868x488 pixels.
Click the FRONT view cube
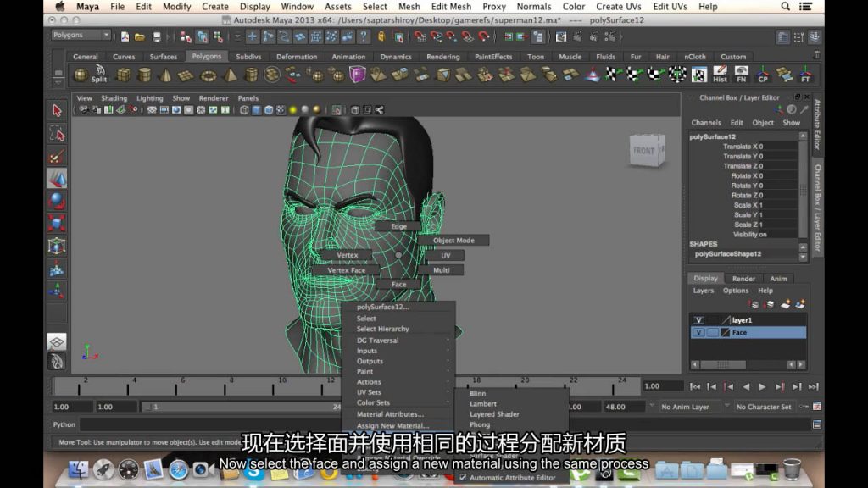647,150
